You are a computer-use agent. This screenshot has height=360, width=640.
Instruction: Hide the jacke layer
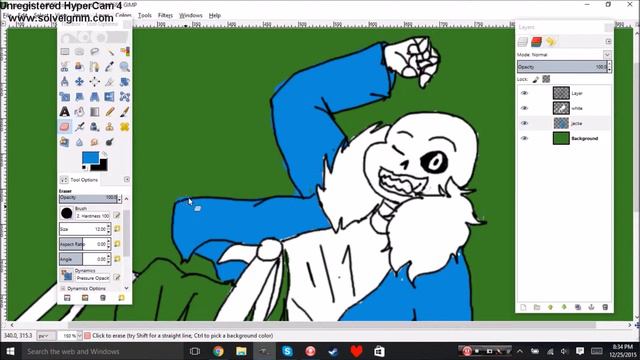click(x=524, y=123)
